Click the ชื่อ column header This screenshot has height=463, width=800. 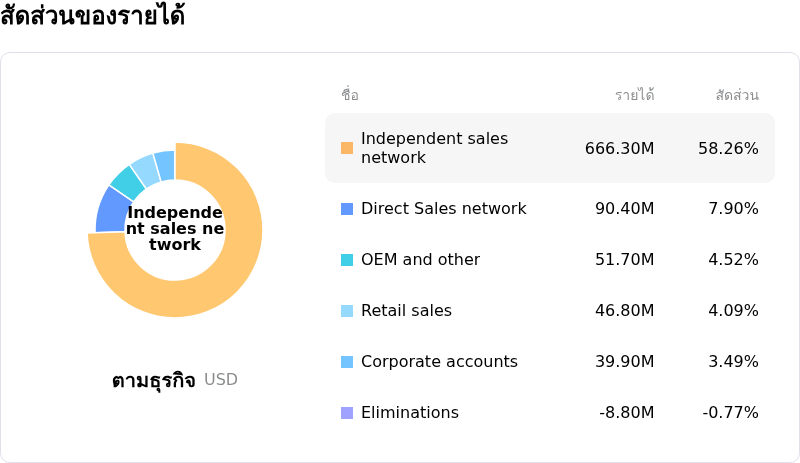350,95
